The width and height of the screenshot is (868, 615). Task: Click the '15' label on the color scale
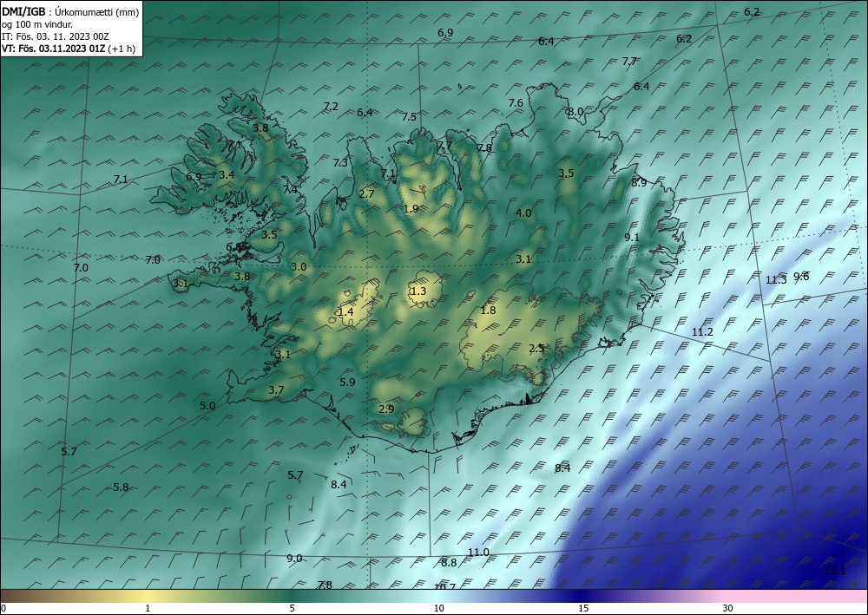pos(583,609)
